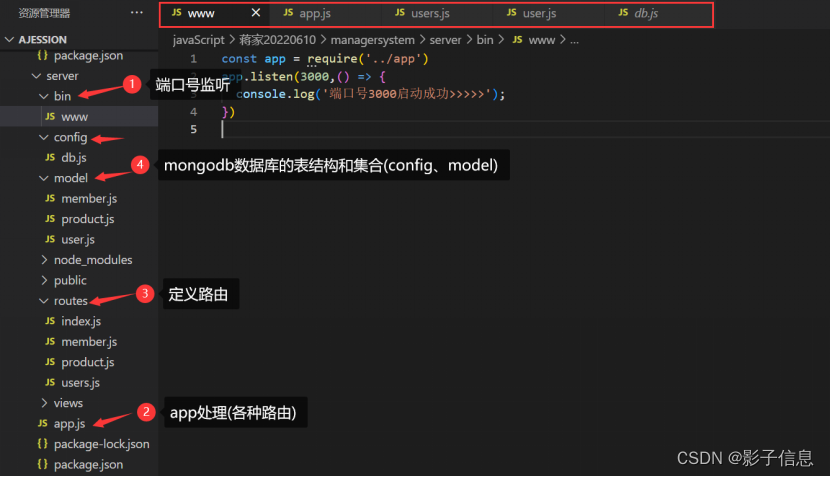Collapse the model folder chevron
Viewport: 830px width, 477px height.
coord(44,178)
